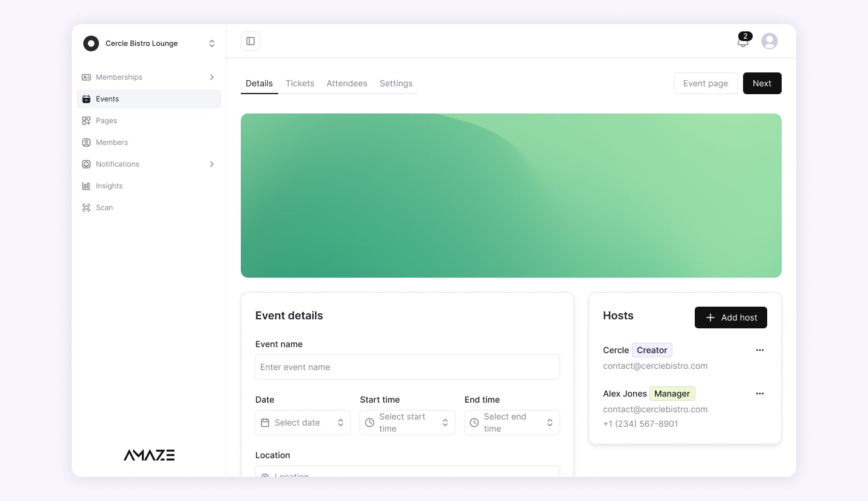The image size is (868, 501).
Task: Click the Creator role badge
Action: 652,350
